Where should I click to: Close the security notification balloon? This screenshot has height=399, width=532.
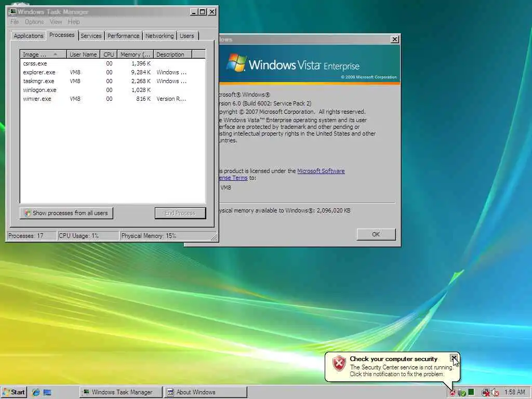pyautogui.click(x=454, y=358)
